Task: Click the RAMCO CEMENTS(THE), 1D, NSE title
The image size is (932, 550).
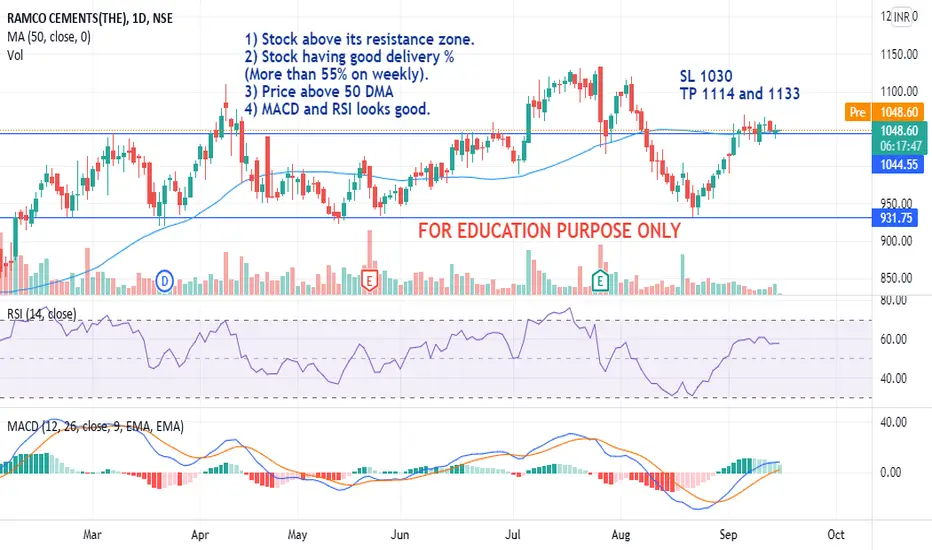Action: 90,18
